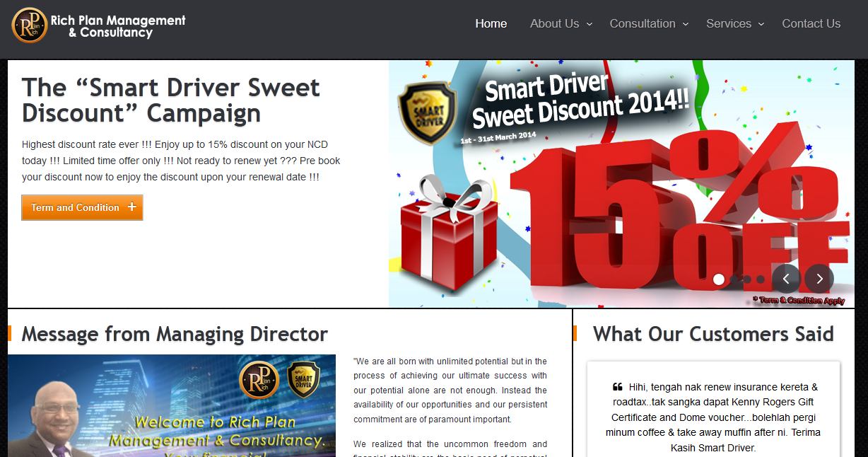Click 'Smart Driver Sweet Discount 2014!!' banner title
The width and height of the screenshot is (868, 457).
580,100
